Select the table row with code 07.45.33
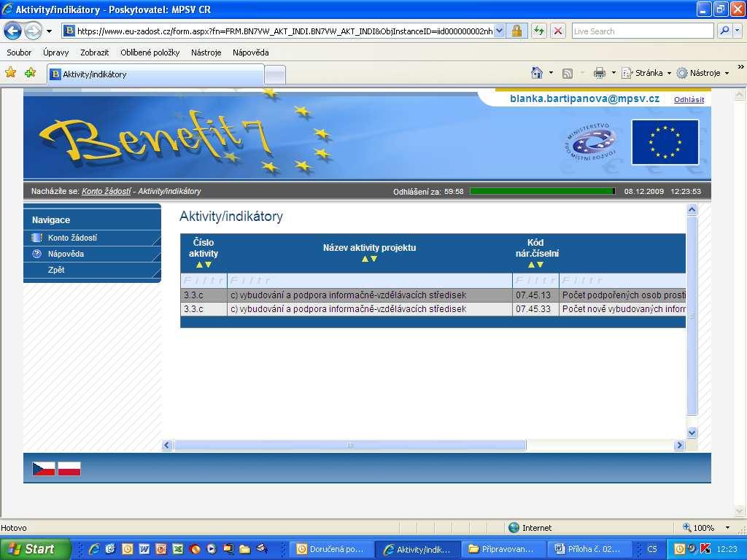747x560 pixels. point(433,309)
